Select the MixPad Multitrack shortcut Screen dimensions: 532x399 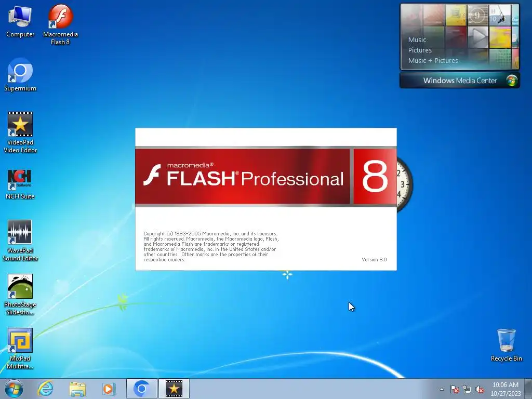pos(20,349)
